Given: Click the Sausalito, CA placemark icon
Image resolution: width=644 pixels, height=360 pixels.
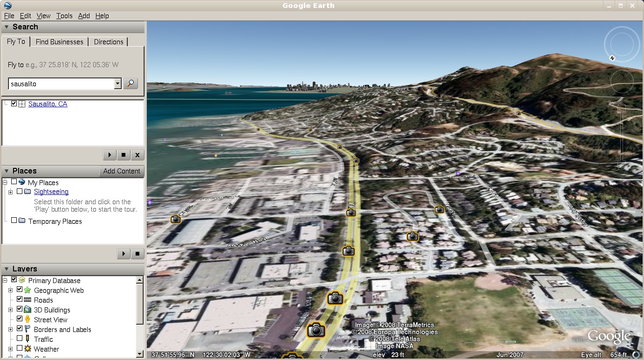Looking at the screenshot, I should point(22,104).
